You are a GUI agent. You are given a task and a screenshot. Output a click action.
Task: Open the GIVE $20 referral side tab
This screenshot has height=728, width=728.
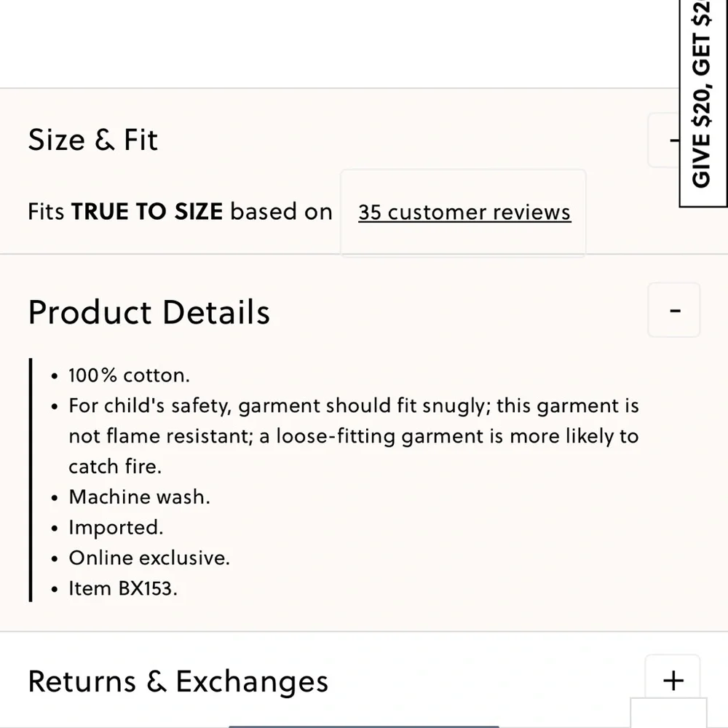tap(703, 103)
